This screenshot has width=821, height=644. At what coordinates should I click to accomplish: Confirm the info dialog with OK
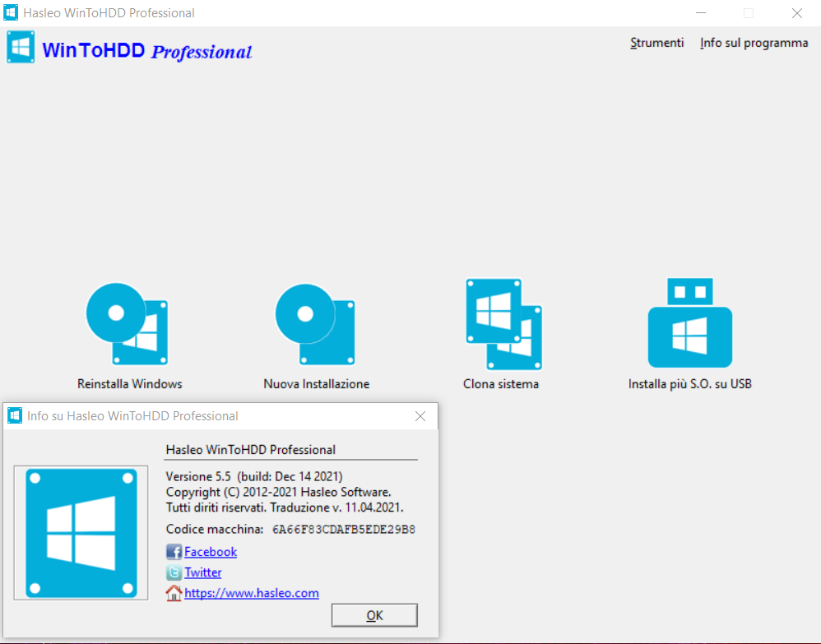[374, 615]
